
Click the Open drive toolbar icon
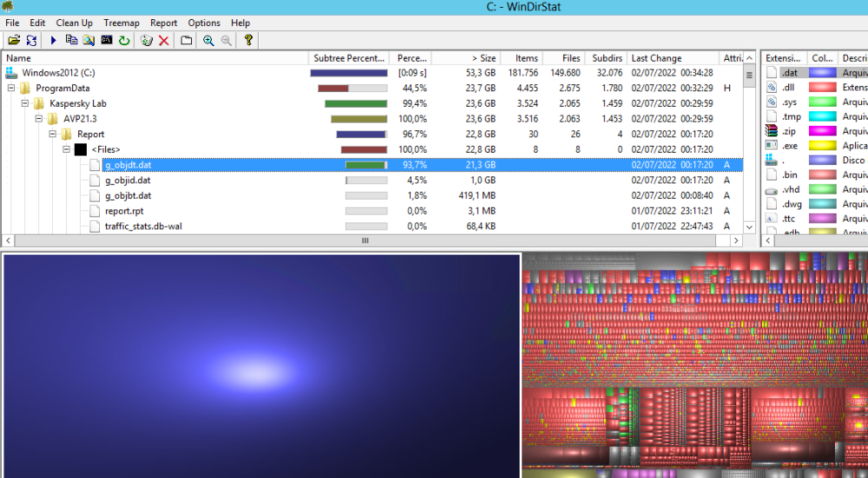[x=14, y=41]
